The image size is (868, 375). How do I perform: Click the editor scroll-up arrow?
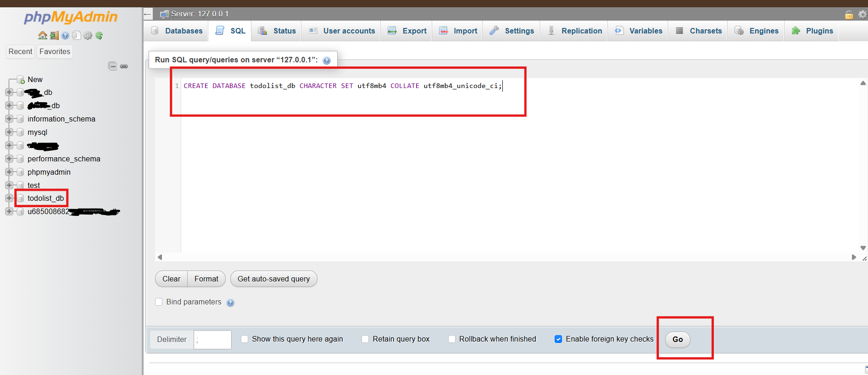click(x=863, y=83)
